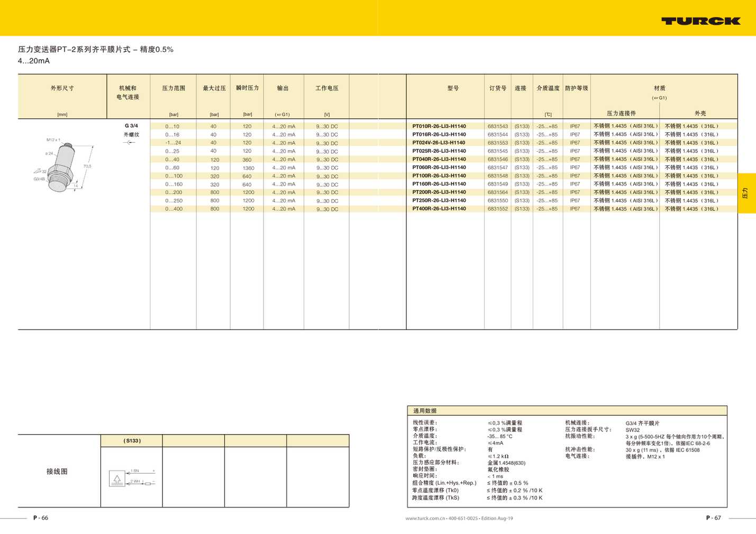Screen dimensions: 756x534
Task: Click page number P - 67
Action: [714, 518]
